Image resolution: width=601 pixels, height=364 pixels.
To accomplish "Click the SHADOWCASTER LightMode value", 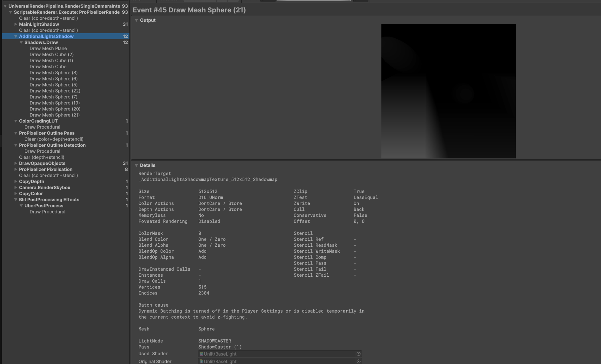I will point(215,341).
